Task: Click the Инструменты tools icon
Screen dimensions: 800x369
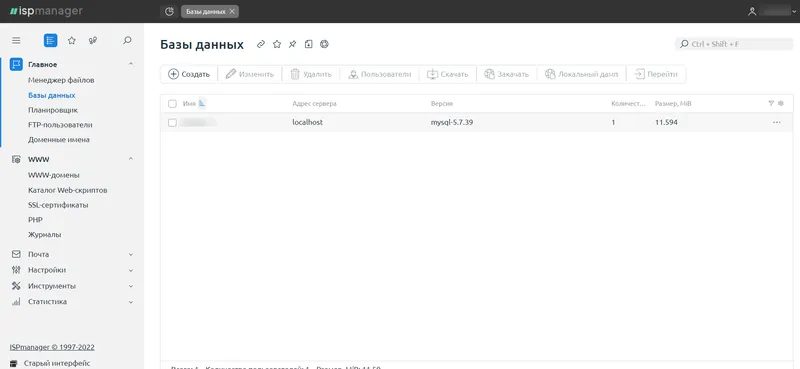Action: [16, 286]
